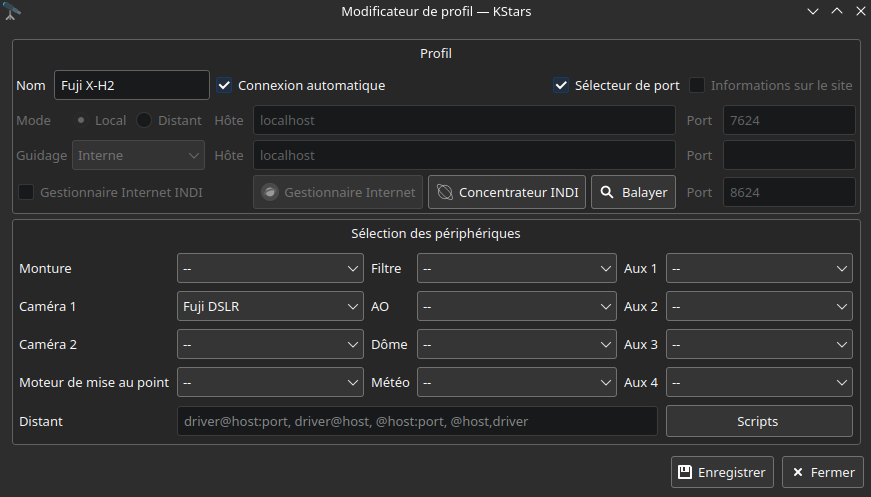Click the Nom profile name field

tap(131, 85)
